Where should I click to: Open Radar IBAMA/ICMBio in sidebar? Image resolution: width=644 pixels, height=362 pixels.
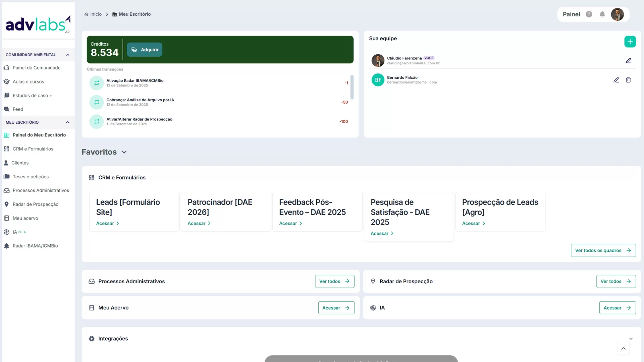click(x=35, y=246)
